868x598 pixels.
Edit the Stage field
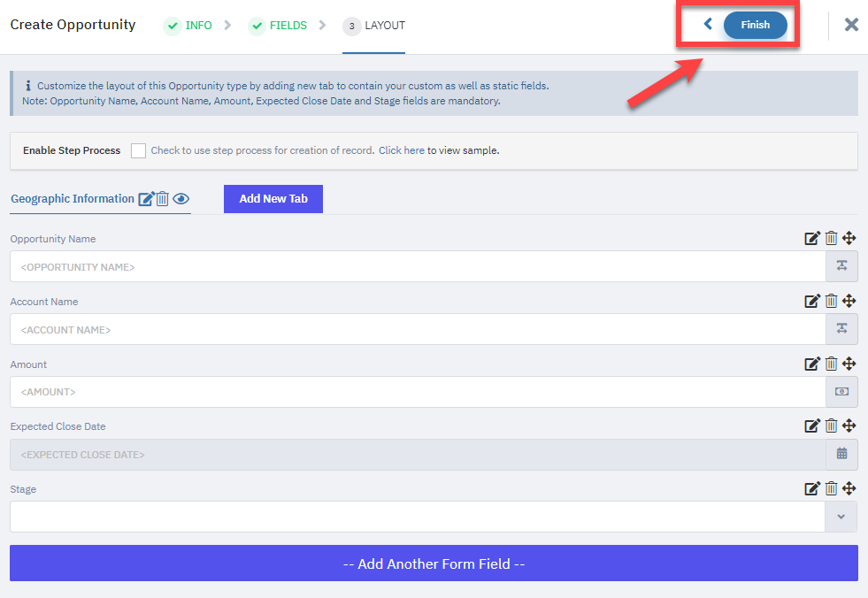[812, 487]
